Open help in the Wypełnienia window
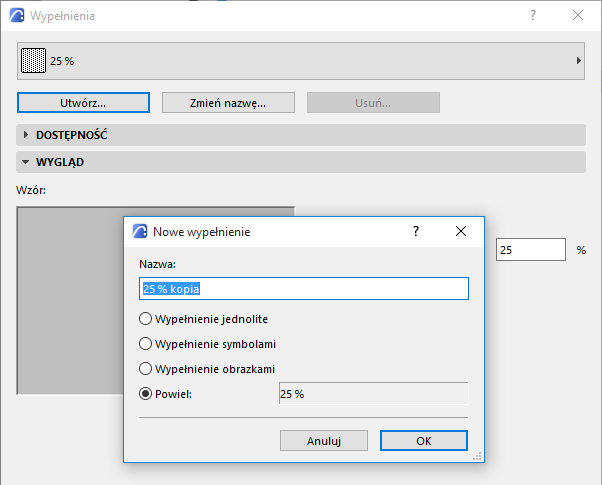602x485 pixels. pyautogui.click(x=533, y=15)
